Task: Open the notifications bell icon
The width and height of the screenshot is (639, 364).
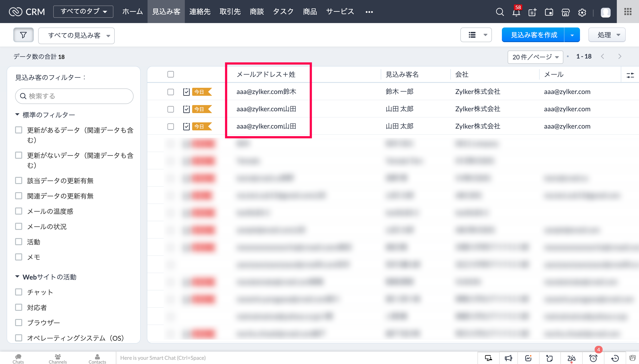Action: click(516, 12)
